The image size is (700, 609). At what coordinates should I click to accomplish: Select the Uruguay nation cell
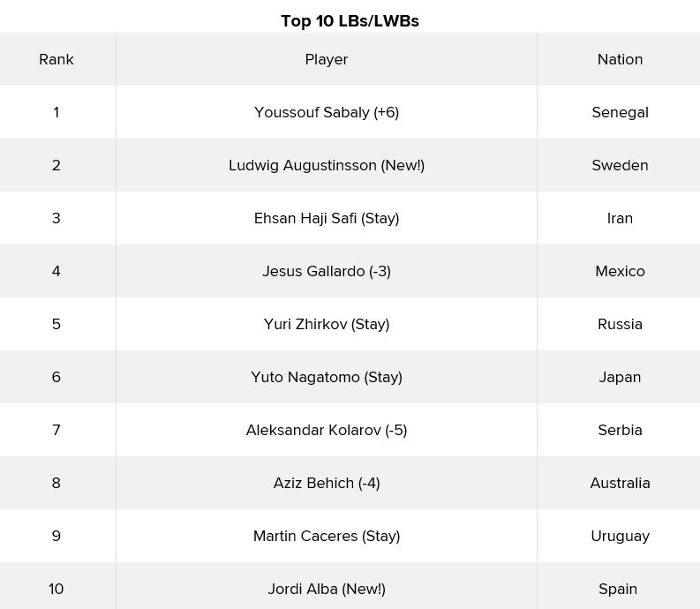pyautogui.click(x=620, y=536)
